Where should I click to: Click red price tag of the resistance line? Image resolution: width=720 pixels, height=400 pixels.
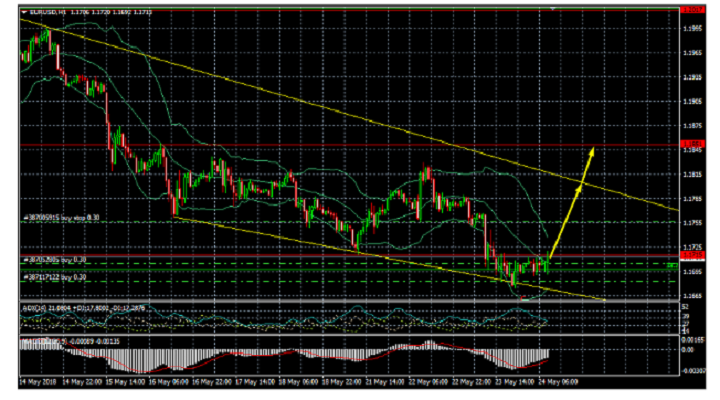pyautogui.click(x=690, y=145)
